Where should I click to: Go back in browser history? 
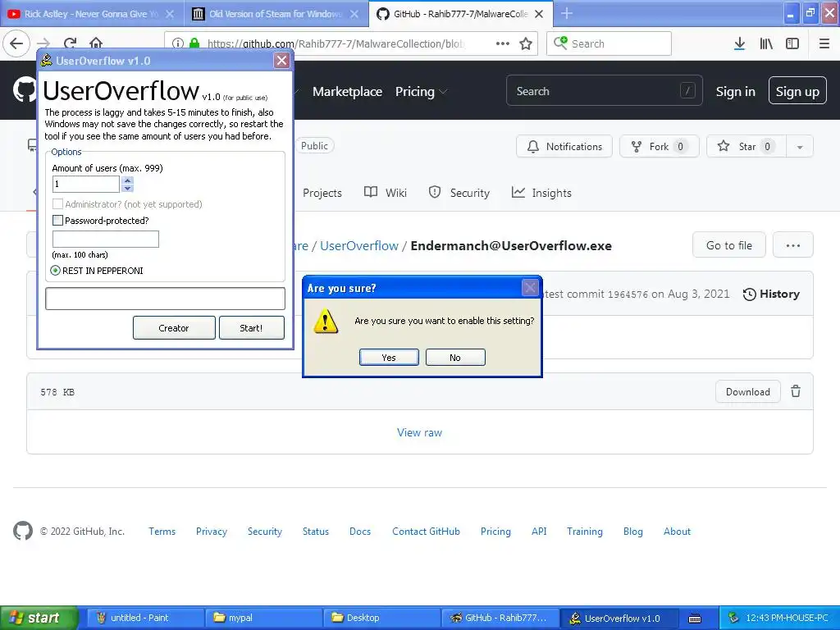[x=16, y=43]
